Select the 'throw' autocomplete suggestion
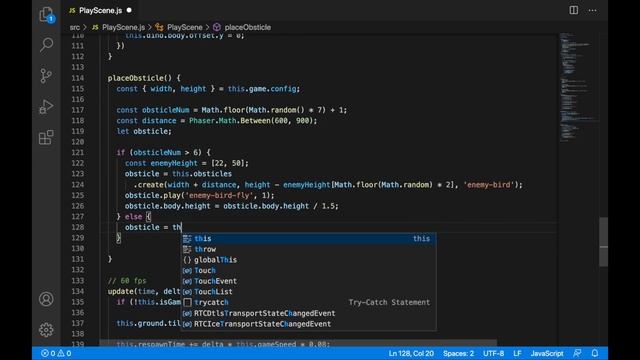The height and width of the screenshot is (360, 640). (309, 249)
